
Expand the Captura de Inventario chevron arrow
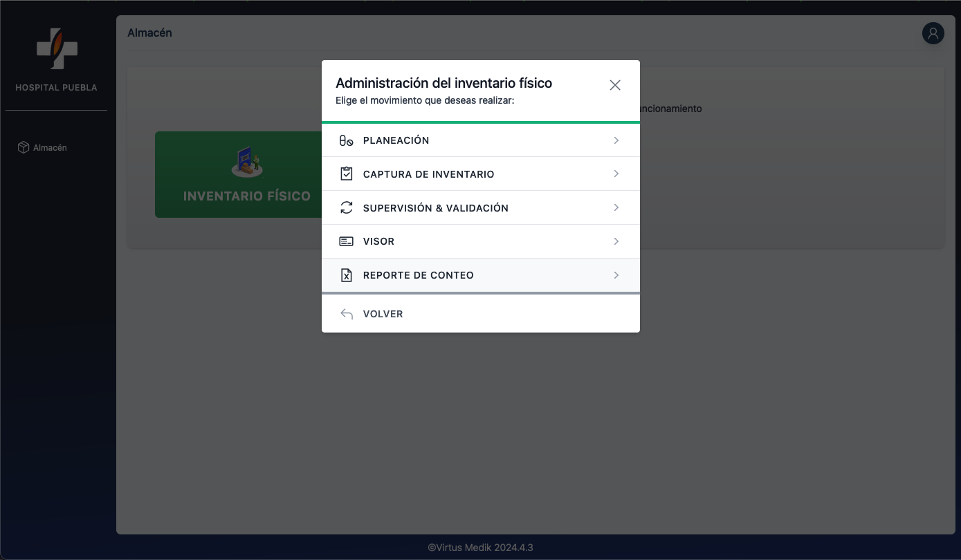[616, 174]
